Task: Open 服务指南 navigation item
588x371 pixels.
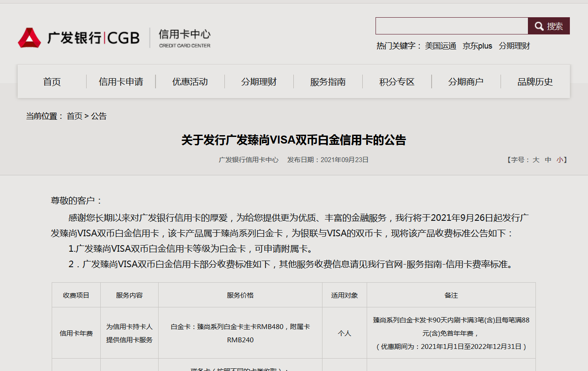Action: click(328, 82)
